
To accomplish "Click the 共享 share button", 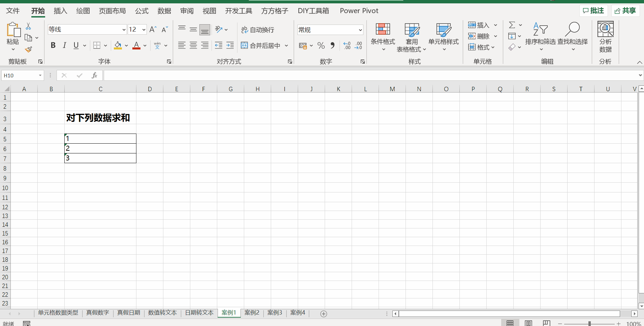I will (x=625, y=11).
